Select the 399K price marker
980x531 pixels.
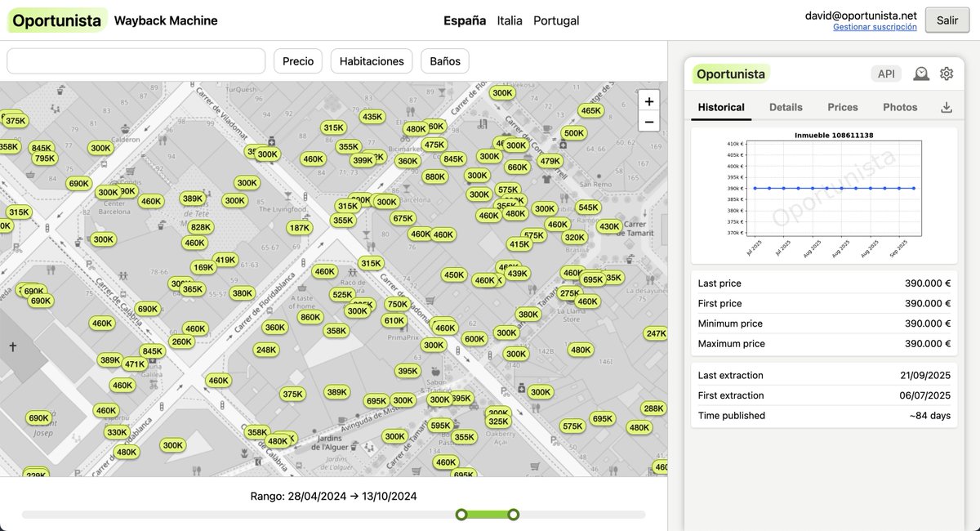click(363, 160)
